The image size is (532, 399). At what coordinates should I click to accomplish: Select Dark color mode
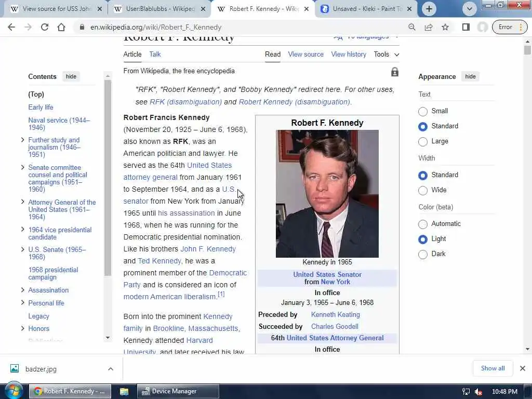[x=423, y=254]
